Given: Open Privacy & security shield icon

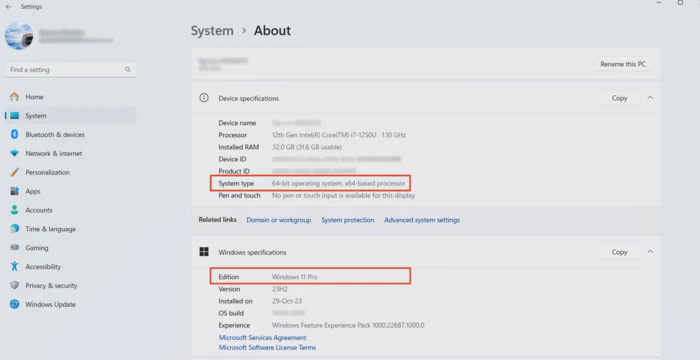Looking at the screenshot, I should [x=14, y=285].
